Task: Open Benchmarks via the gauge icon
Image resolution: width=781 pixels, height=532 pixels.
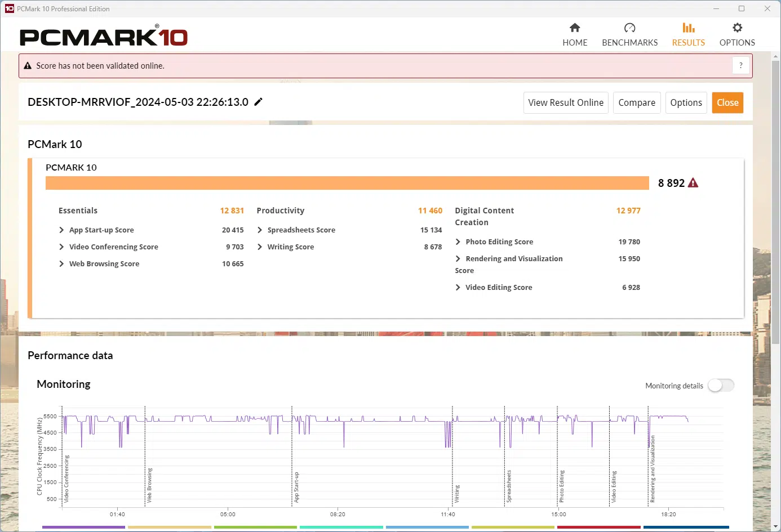Action: (x=629, y=28)
